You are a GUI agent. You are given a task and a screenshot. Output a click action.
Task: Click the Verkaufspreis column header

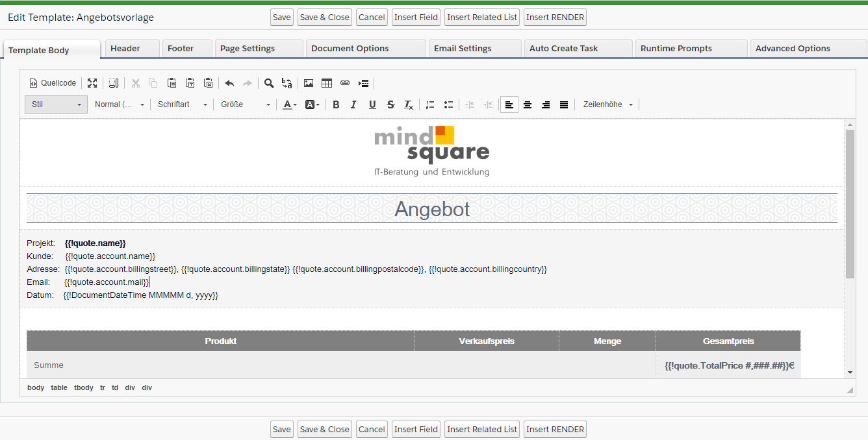pyautogui.click(x=487, y=341)
